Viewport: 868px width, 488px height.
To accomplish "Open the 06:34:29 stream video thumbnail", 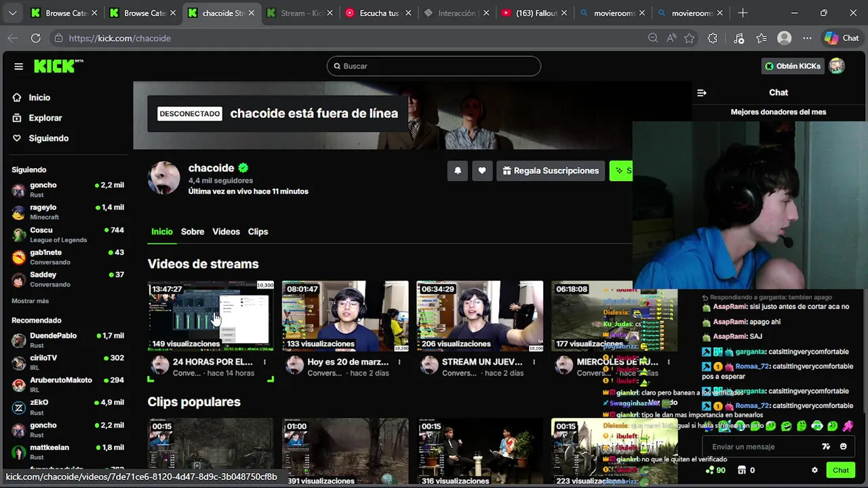I will click(480, 316).
